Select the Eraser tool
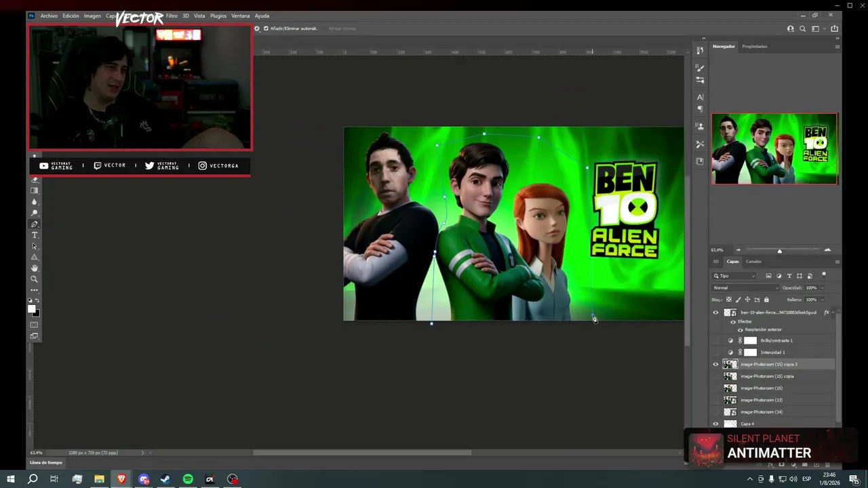Screen dimensions: 868x488 35,180
